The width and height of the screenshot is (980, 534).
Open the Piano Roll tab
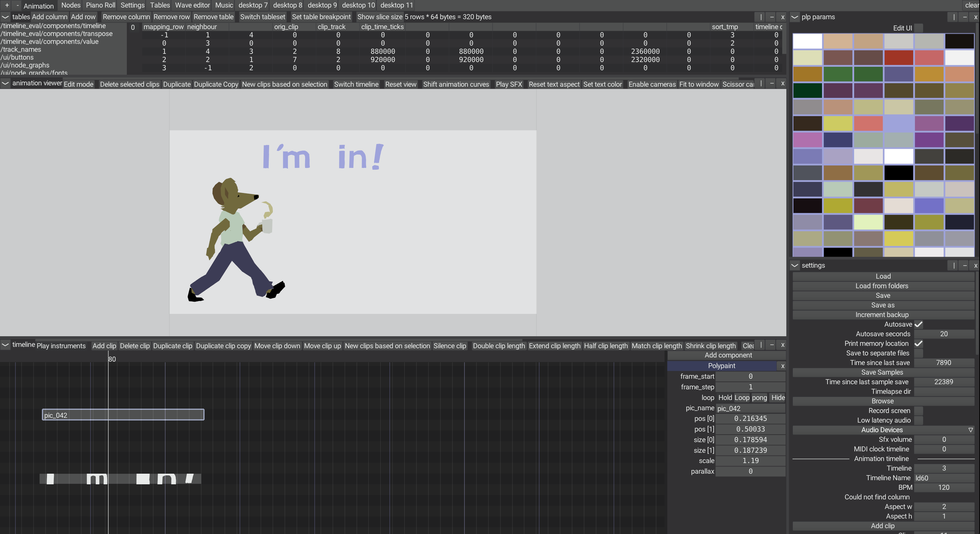tap(100, 5)
